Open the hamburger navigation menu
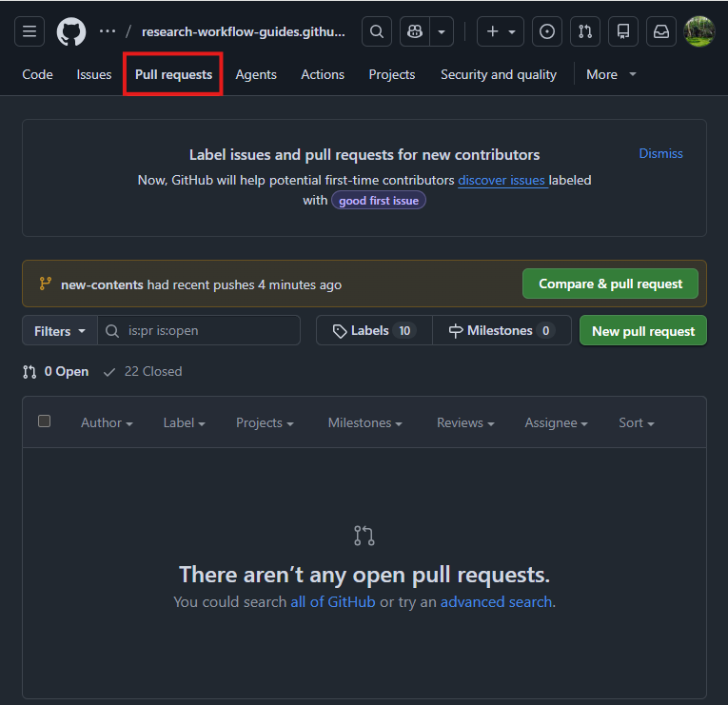The height and width of the screenshot is (705, 728). click(30, 31)
